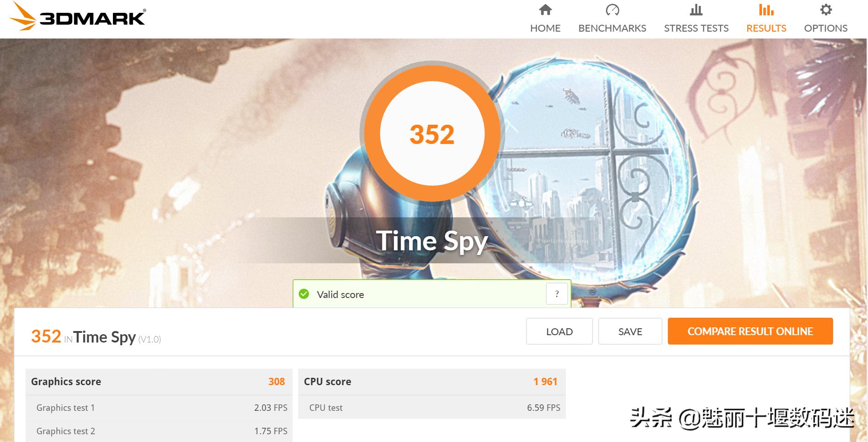This screenshot has width=868, height=442.
Task: Select the OPTIONS tab label
Action: point(826,28)
